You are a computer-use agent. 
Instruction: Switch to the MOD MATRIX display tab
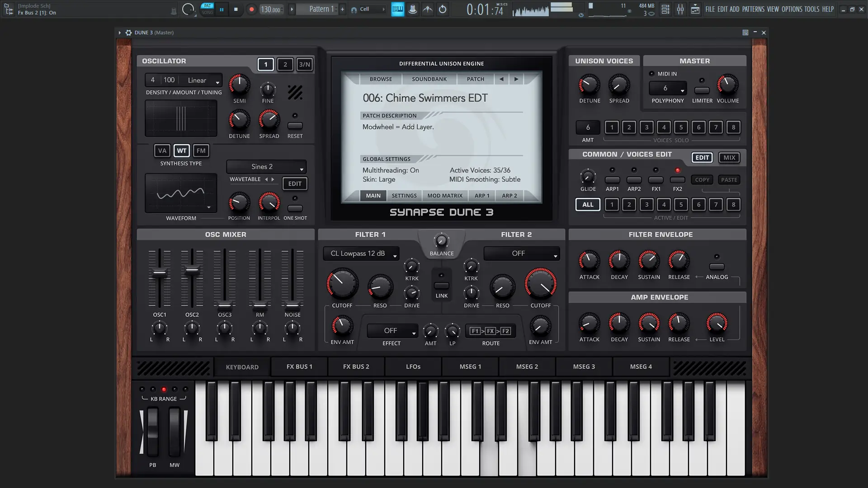click(x=445, y=196)
